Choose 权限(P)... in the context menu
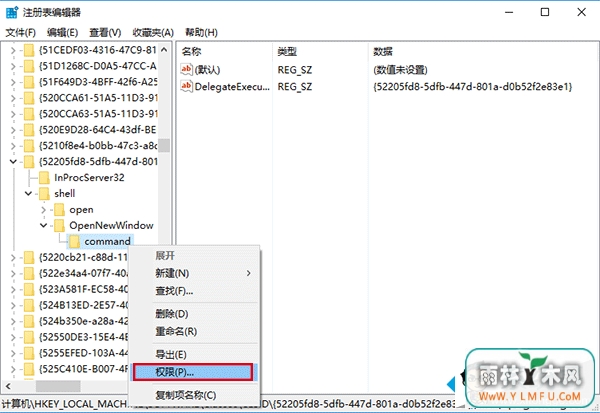 click(x=193, y=372)
